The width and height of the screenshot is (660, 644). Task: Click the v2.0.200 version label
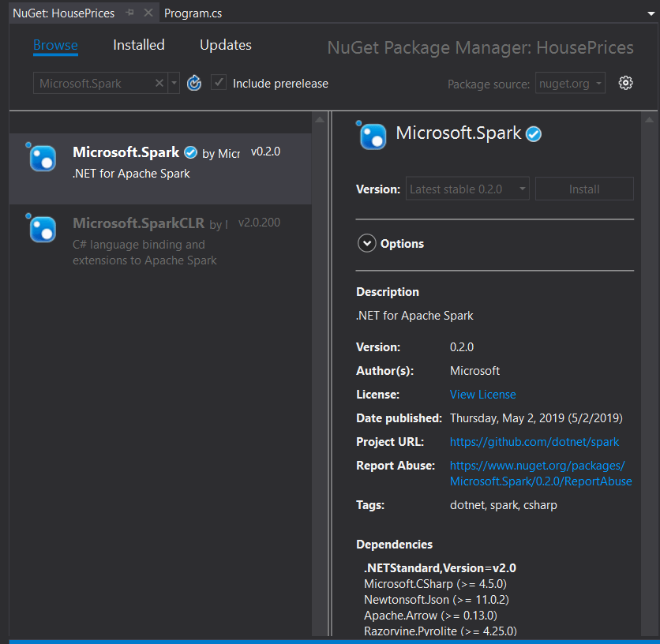(259, 223)
